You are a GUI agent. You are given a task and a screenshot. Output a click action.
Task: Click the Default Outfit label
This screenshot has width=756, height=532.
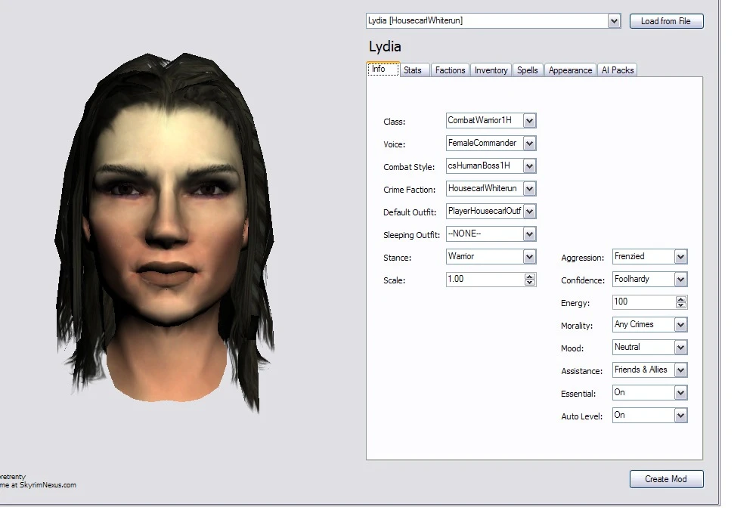coord(410,212)
